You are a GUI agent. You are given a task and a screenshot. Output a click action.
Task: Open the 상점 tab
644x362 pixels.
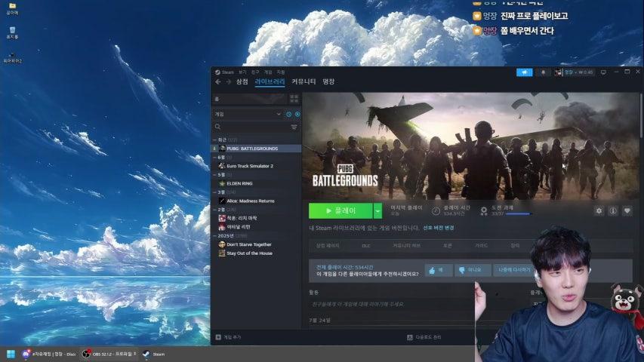242,81
